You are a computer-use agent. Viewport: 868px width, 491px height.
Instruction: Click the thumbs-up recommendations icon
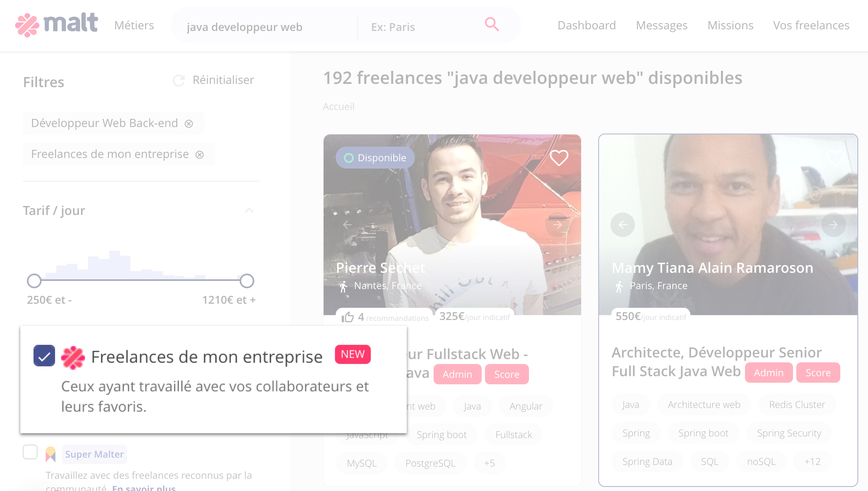click(348, 317)
